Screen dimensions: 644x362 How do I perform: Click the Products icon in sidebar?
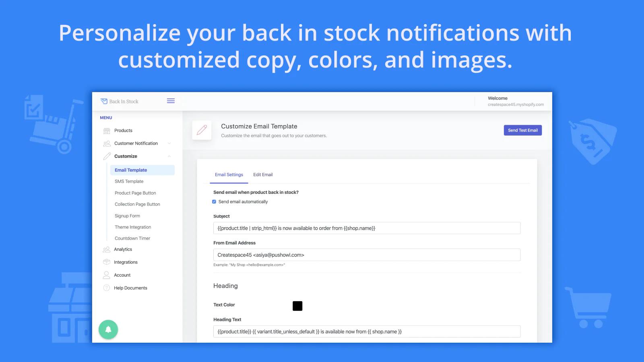coord(107,131)
